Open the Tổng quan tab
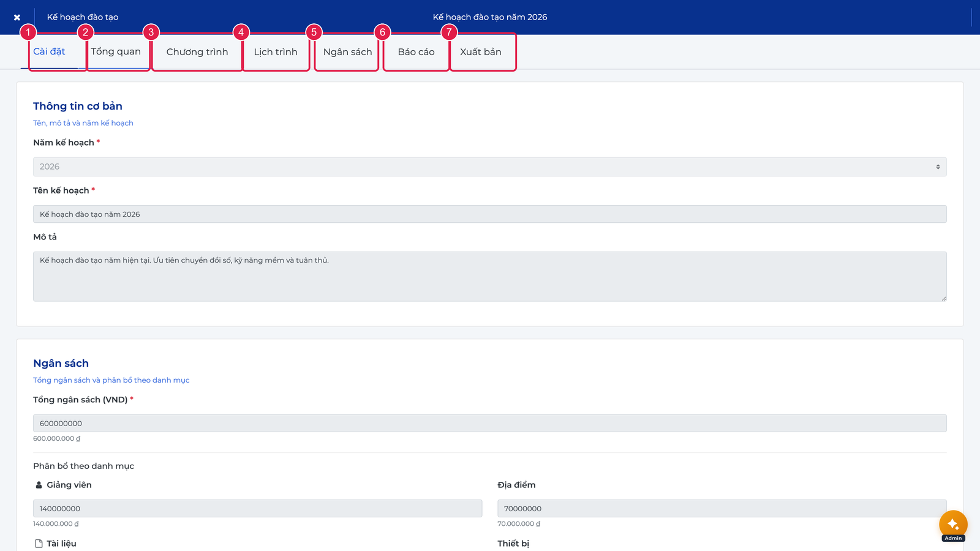Screen dimensions: 980x551 tap(116, 51)
